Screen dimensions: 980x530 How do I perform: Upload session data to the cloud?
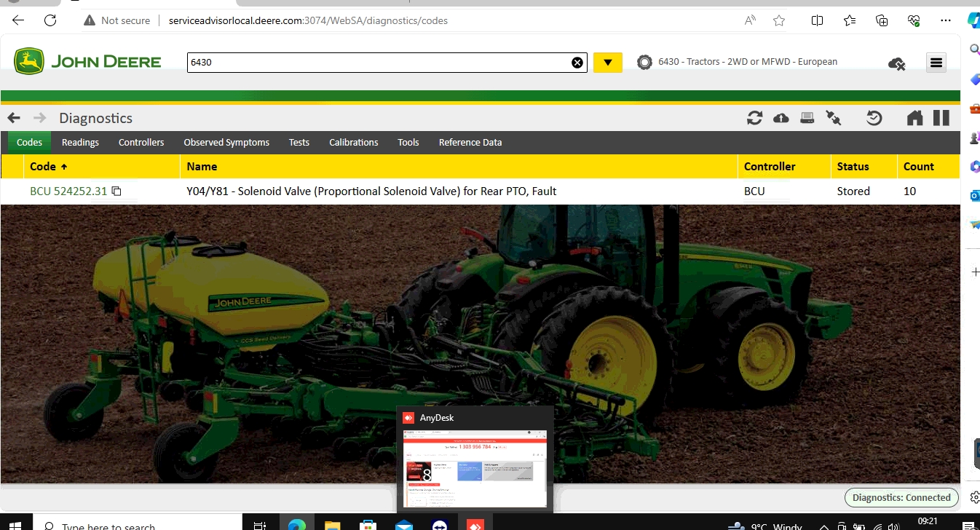[781, 118]
